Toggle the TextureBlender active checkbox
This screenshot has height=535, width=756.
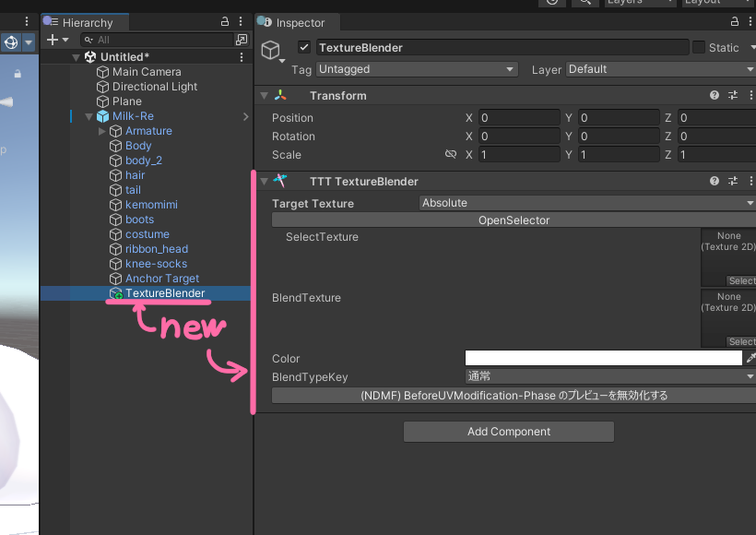304,47
